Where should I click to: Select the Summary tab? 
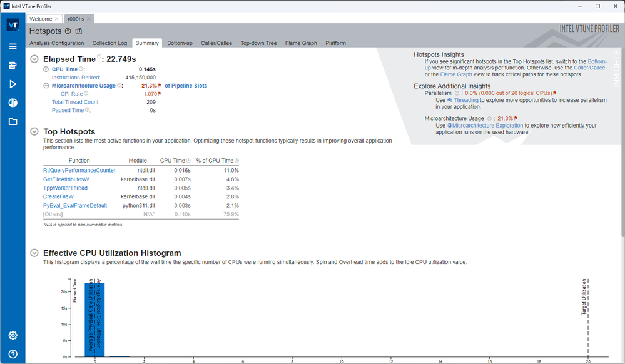pos(147,43)
